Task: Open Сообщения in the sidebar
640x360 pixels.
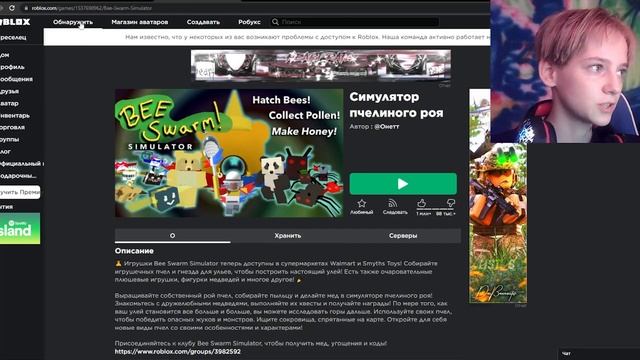Action: (x=16, y=79)
